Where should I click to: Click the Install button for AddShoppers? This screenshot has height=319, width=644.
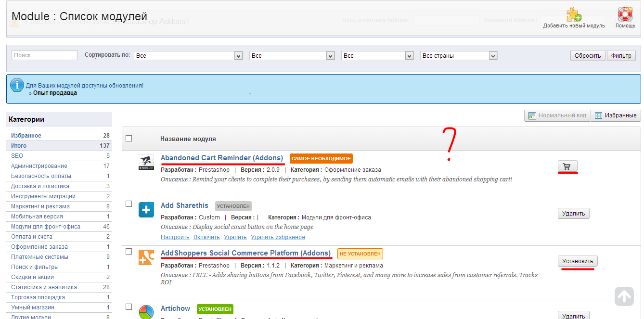tap(578, 261)
